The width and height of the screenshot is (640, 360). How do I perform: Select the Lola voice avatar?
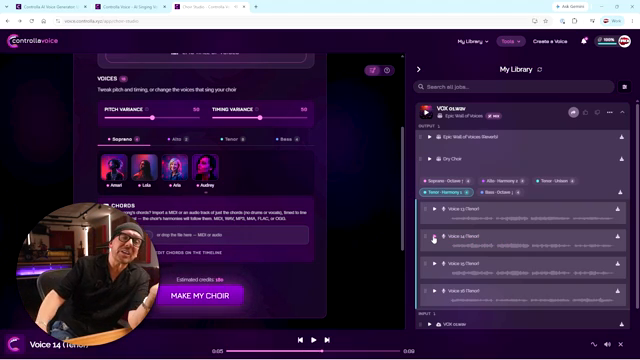pos(144,167)
